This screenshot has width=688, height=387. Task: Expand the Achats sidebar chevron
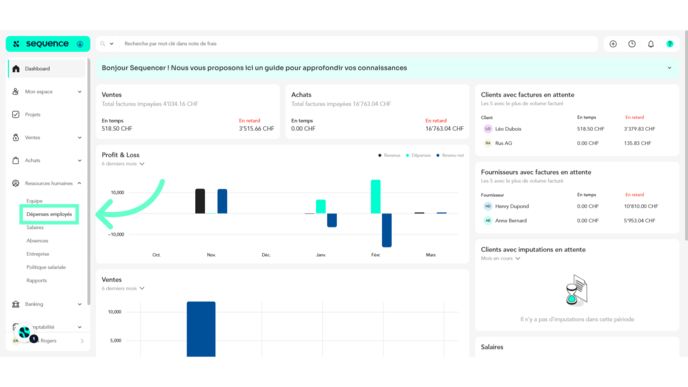pos(79,160)
